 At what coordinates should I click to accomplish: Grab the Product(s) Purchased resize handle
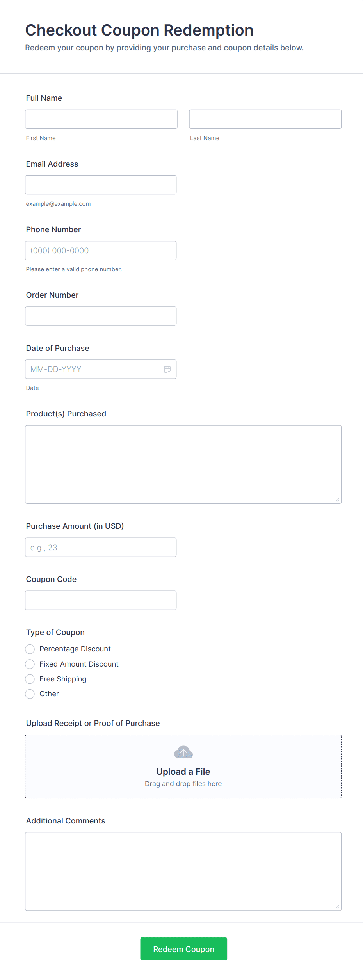point(338,500)
